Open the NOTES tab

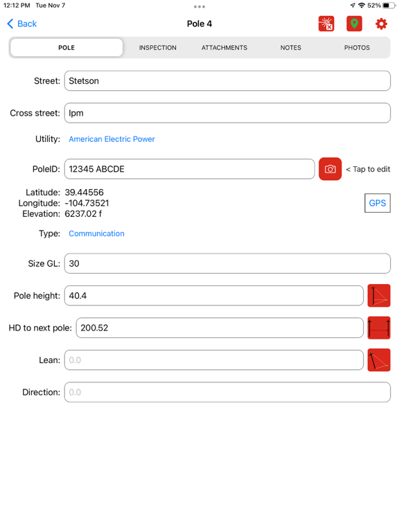coord(290,48)
